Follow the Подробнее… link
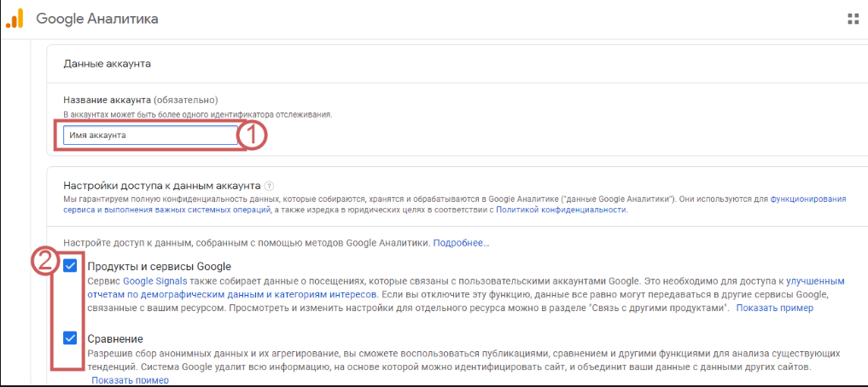This screenshot has width=868, height=387. [x=461, y=243]
